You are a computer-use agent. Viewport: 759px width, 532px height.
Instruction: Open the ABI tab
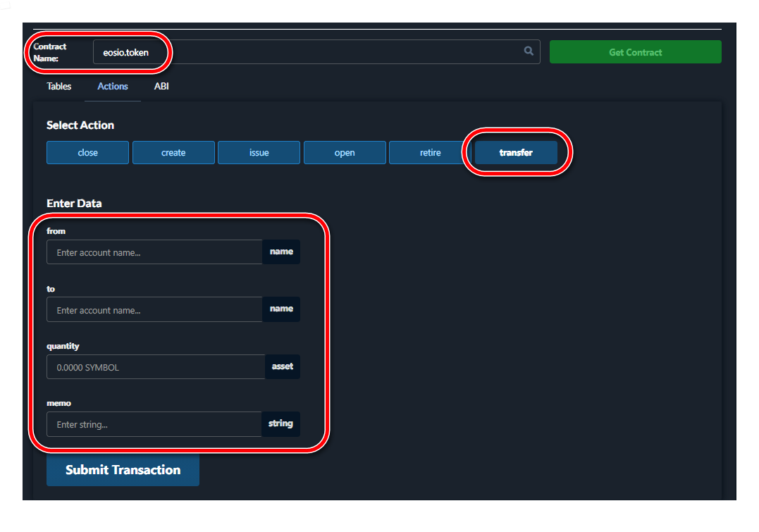click(x=161, y=86)
